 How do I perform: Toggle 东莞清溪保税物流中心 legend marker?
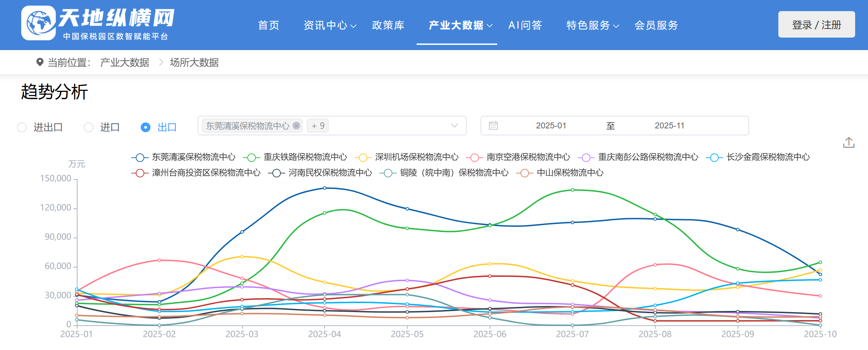coord(140,158)
